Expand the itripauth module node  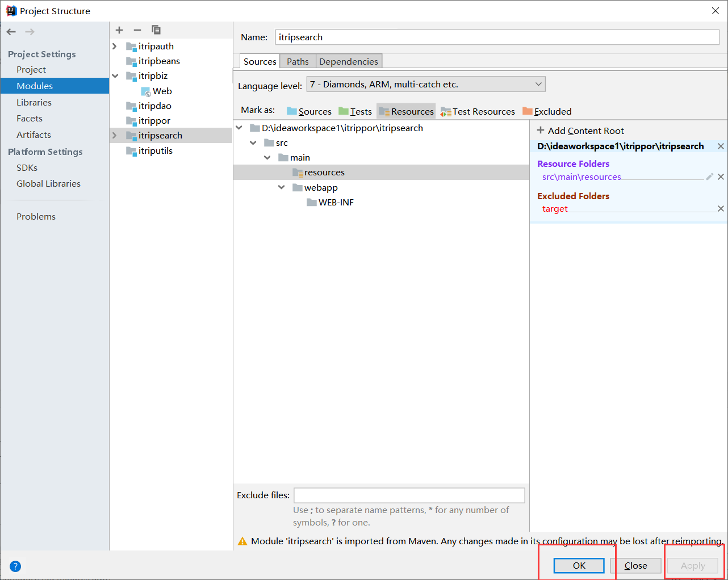(x=115, y=47)
